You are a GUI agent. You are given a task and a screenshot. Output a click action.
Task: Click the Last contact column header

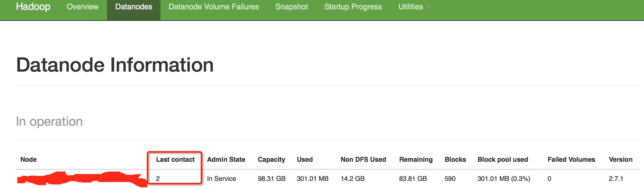coord(175,159)
